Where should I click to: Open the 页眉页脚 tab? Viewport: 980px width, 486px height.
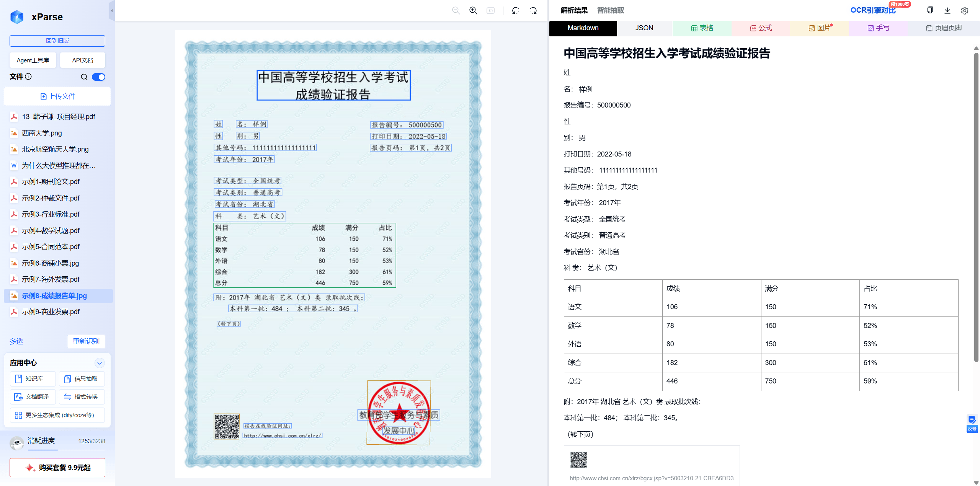tap(944, 28)
